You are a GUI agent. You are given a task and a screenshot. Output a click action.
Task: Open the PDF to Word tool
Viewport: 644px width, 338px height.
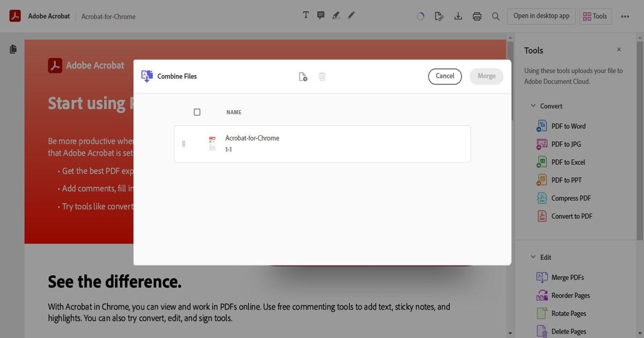pyautogui.click(x=561, y=126)
